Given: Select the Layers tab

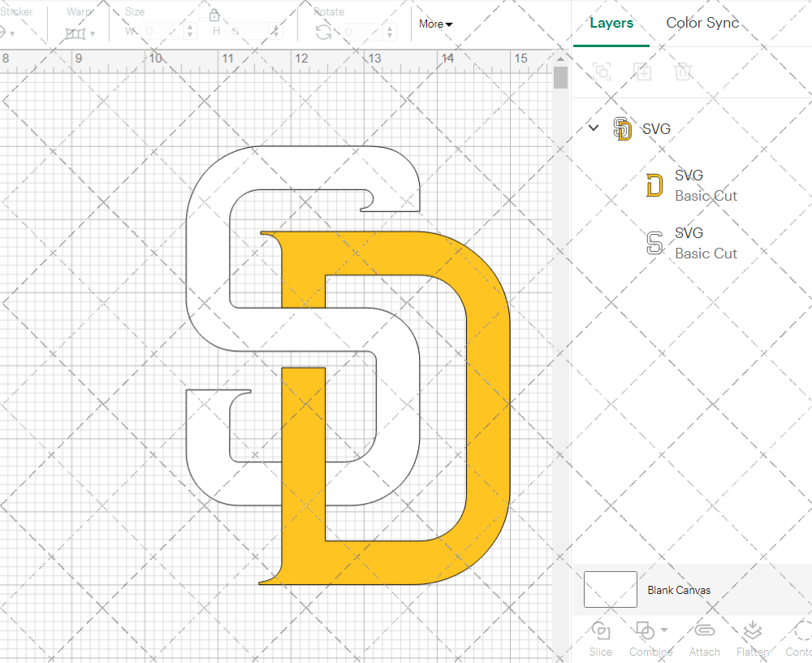Looking at the screenshot, I should click(611, 23).
